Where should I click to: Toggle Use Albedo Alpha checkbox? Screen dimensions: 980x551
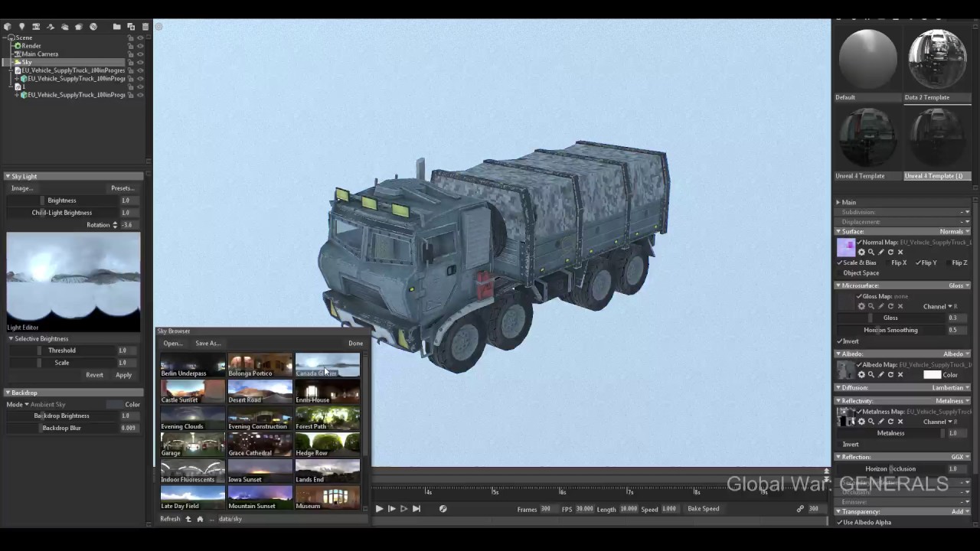click(x=840, y=523)
